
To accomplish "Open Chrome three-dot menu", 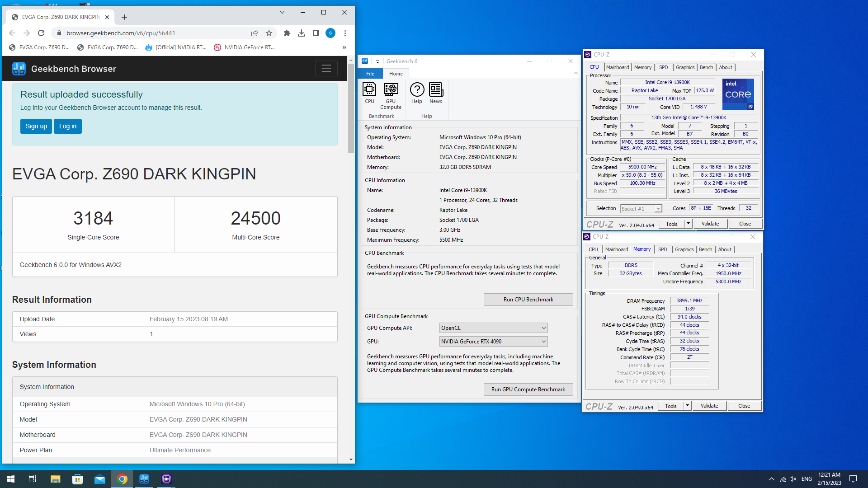I will [345, 33].
